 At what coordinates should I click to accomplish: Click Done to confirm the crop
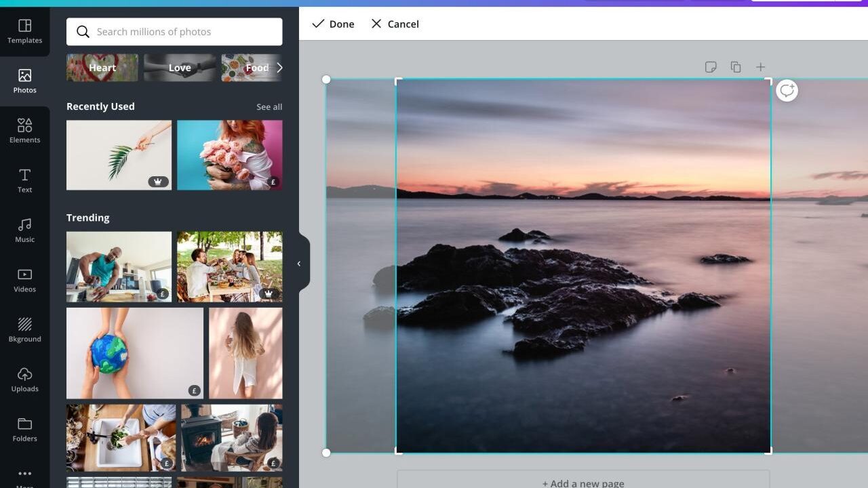click(332, 24)
